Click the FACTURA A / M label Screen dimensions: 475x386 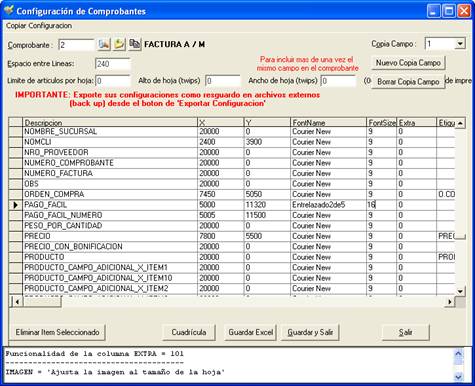174,44
